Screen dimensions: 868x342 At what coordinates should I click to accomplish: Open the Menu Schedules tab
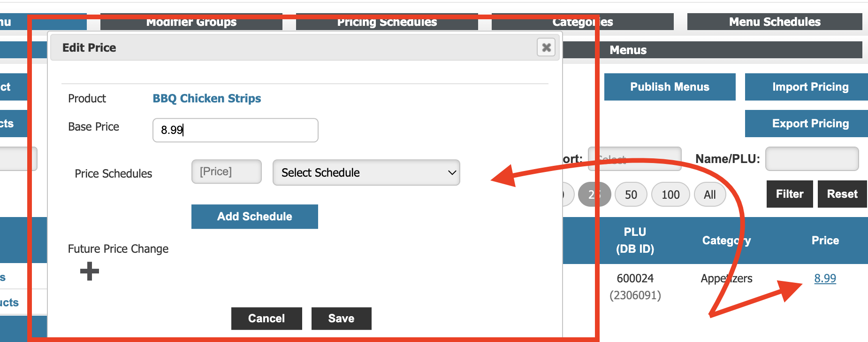pos(774,22)
